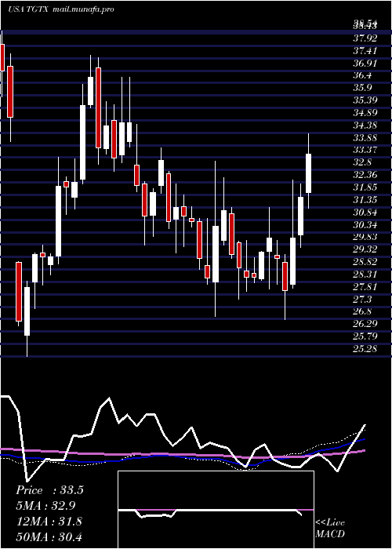Select the 37.41 price axis label
Image resolution: width=392 pixels, height=549 pixels.
365,51
